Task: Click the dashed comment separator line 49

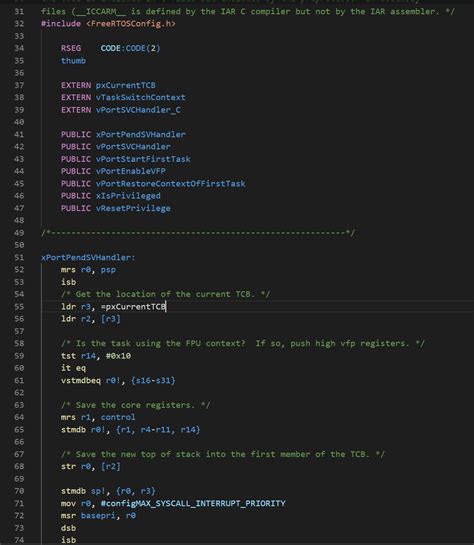Action: pyautogui.click(x=198, y=233)
